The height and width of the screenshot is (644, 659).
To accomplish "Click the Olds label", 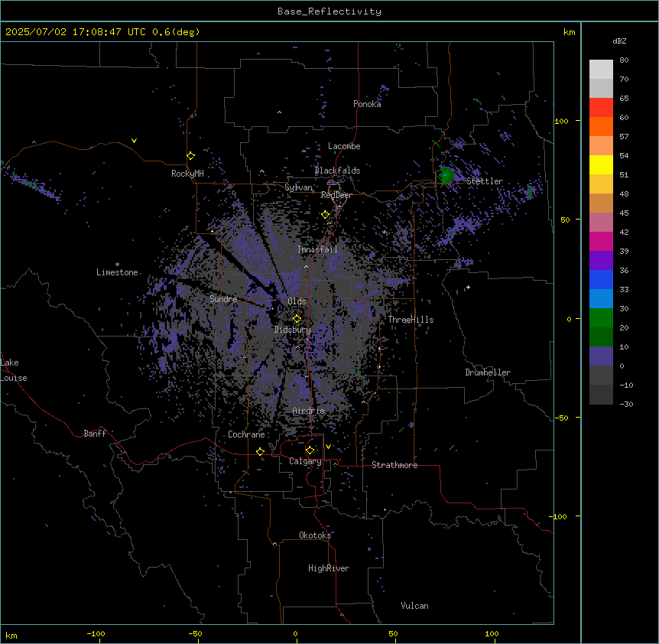I will (x=297, y=301).
